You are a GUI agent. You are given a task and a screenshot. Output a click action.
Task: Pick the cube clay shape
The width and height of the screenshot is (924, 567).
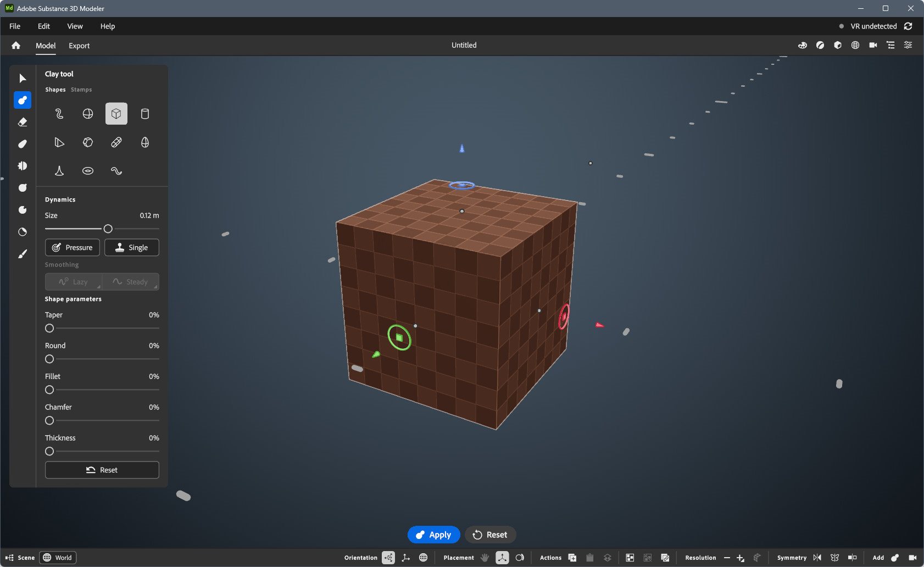pos(116,114)
